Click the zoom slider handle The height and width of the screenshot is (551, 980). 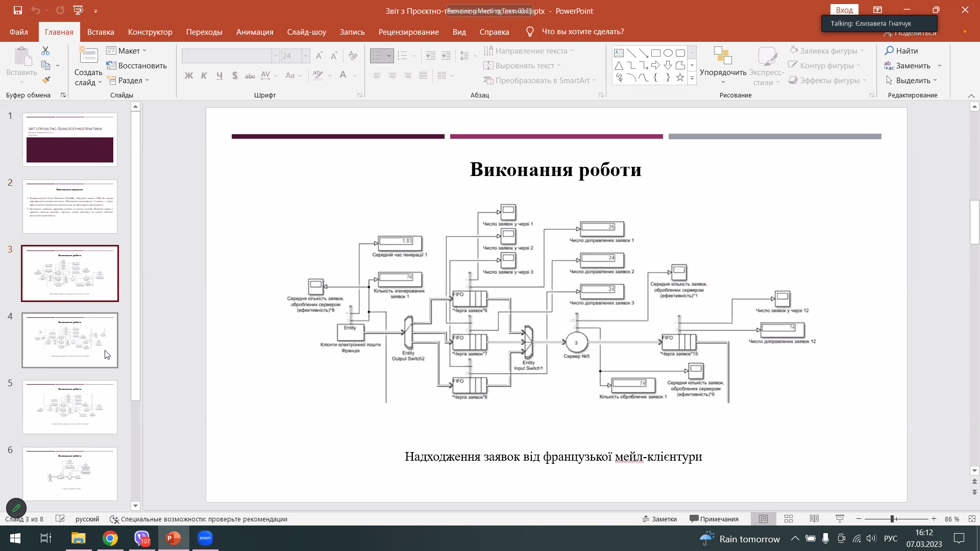[892, 519]
